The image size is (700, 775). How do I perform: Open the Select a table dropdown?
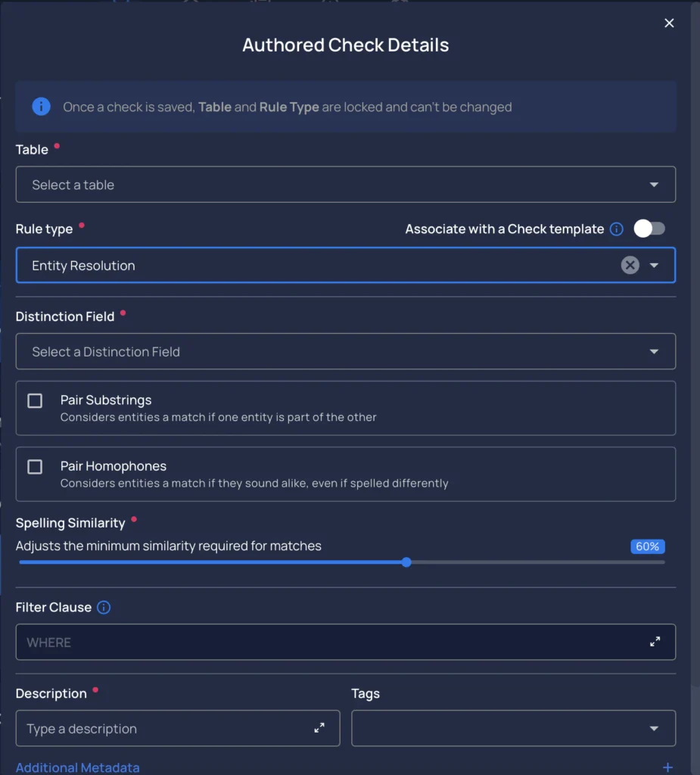[346, 185]
